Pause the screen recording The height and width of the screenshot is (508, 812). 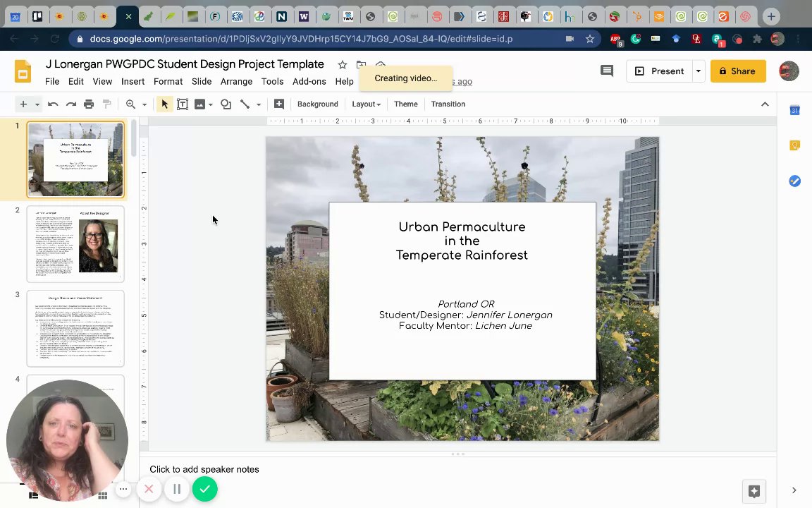[177, 489]
